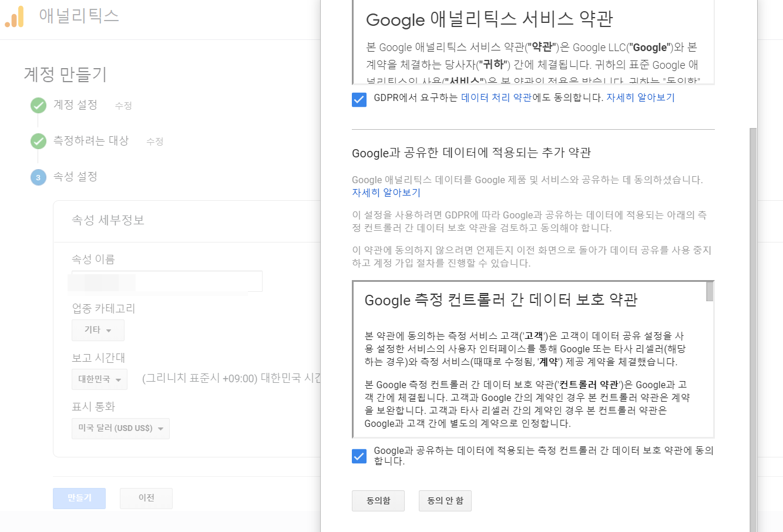Uncheck the GDPR 데이터 처리 약관 checkbox
Image resolution: width=783 pixels, height=532 pixels.
(359, 99)
